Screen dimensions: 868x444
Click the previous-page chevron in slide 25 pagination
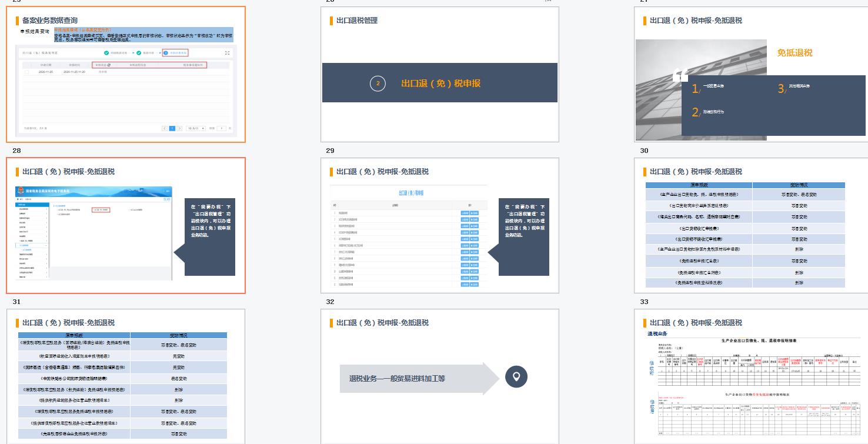coord(165,128)
